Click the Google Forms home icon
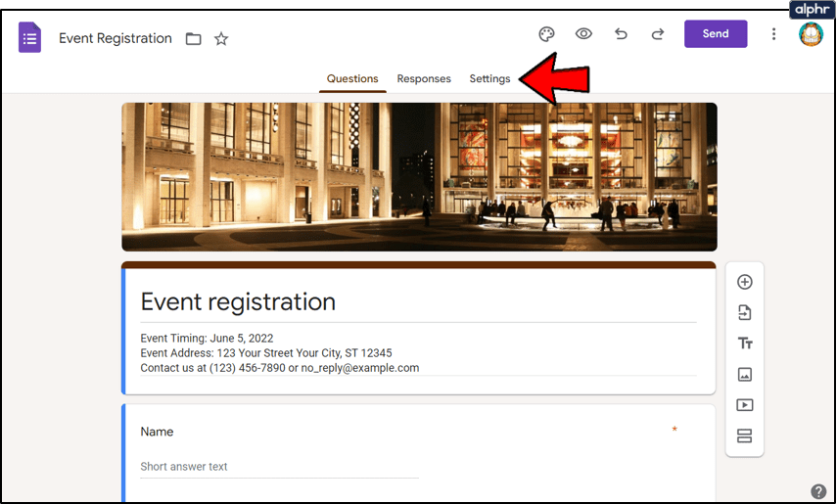This screenshot has height=504, width=837. click(30, 37)
